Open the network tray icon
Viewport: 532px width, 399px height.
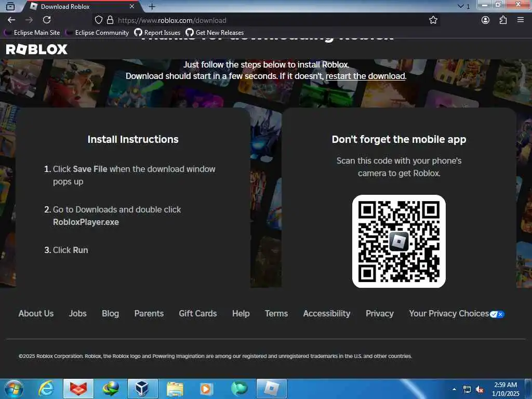coord(467,390)
